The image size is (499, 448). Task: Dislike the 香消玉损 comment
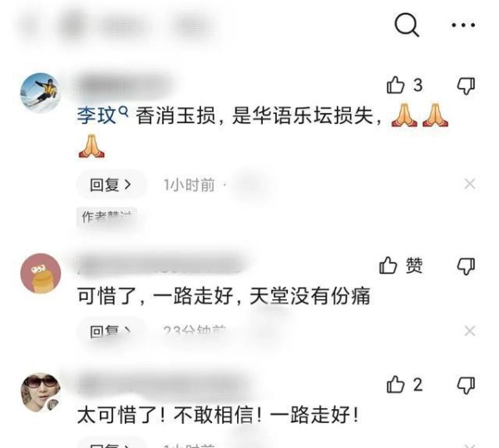(466, 86)
